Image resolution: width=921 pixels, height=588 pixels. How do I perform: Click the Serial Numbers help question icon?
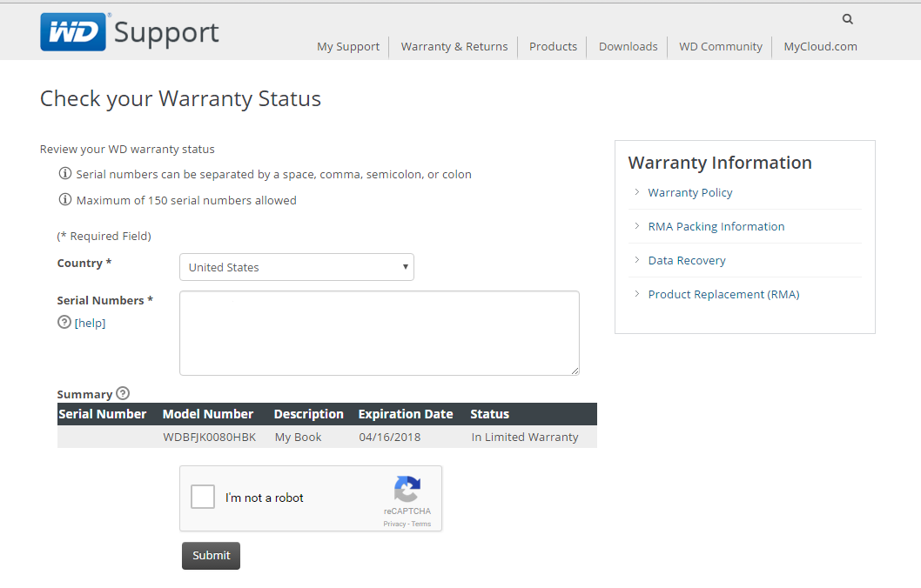click(x=64, y=322)
